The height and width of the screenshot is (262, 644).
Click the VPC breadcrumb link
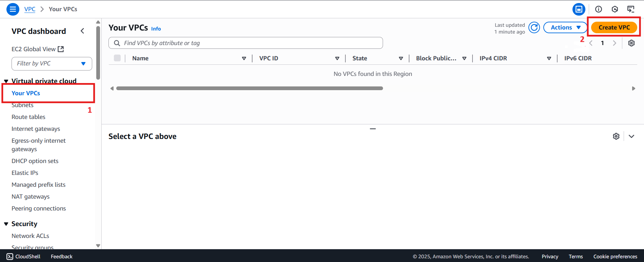(x=30, y=9)
